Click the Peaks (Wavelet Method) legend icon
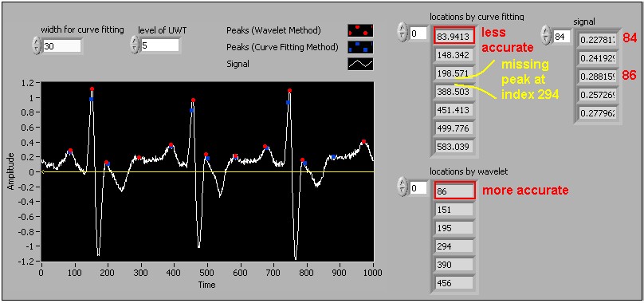This screenshot has height=303, width=644. point(360,30)
